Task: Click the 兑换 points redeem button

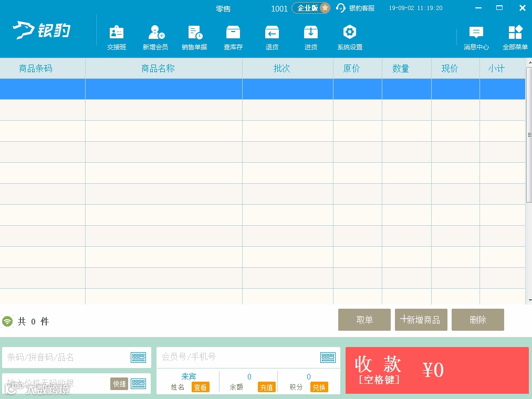Action: (x=319, y=387)
